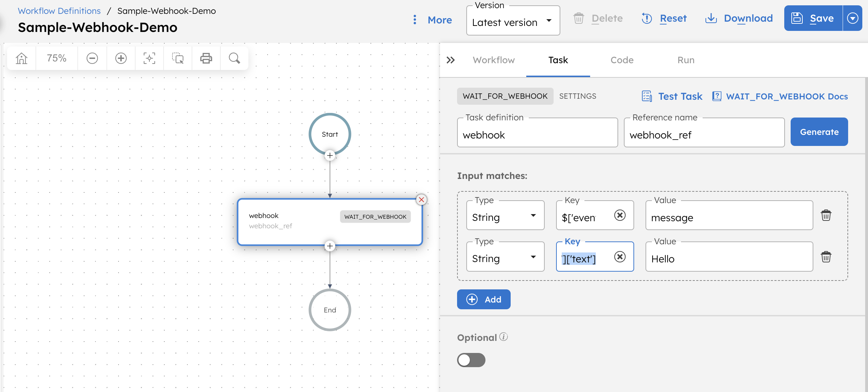This screenshot has height=392, width=868.
Task: Delete the message input match via trash icon
Action: (x=826, y=215)
